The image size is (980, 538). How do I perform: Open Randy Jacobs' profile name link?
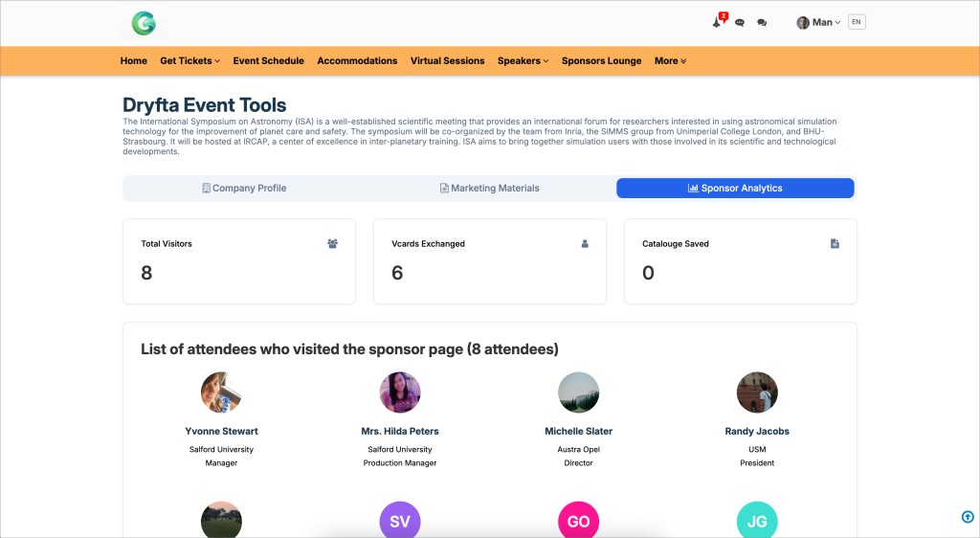pyautogui.click(x=757, y=431)
